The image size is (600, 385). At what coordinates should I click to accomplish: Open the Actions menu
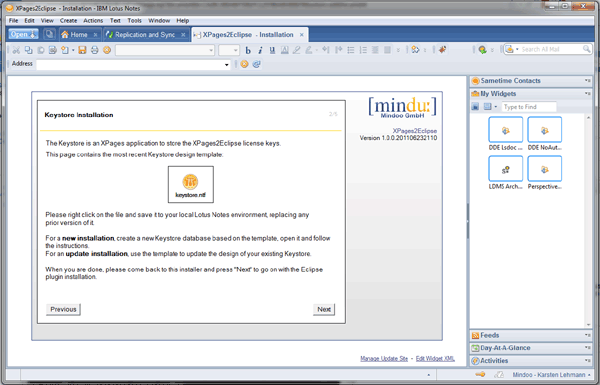tap(93, 21)
